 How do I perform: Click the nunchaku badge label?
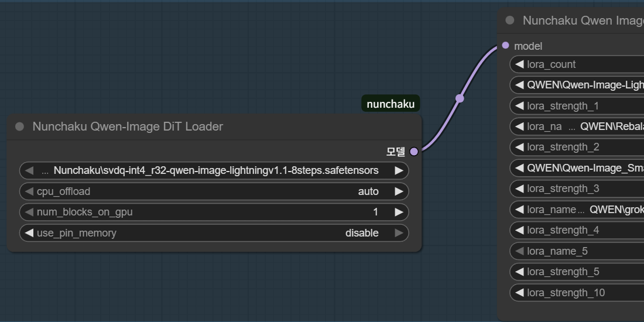click(x=390, y=104)
